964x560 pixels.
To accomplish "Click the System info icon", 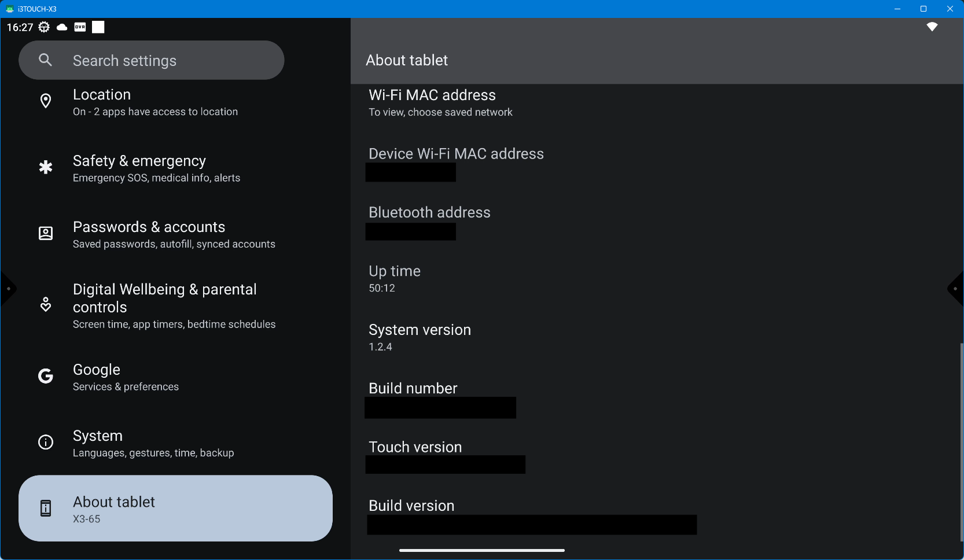I will click(x=46, y=443).
